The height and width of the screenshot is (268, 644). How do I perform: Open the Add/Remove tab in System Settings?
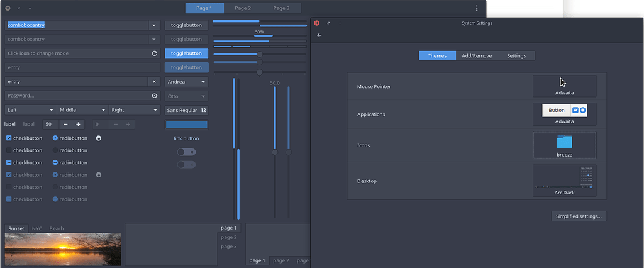pos(477,55)
